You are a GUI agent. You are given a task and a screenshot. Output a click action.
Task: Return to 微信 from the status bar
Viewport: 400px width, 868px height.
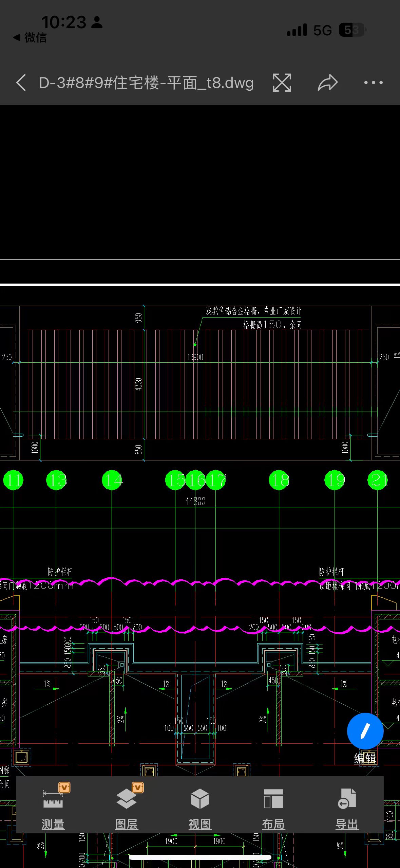click(x=30, y=37)
